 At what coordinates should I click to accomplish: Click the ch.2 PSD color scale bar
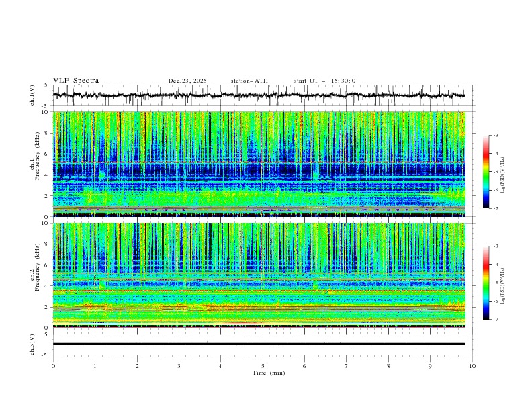point(486,283)
